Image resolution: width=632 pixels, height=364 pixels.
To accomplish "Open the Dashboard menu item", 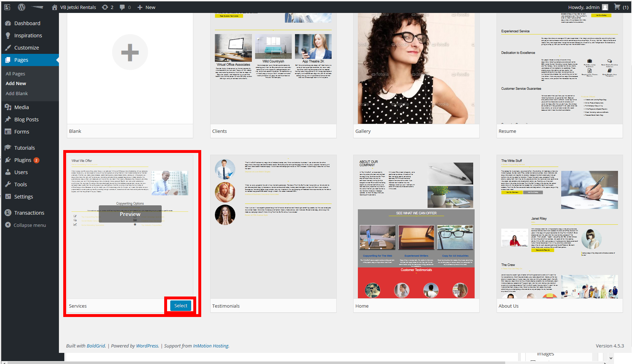I will [27, 23].
